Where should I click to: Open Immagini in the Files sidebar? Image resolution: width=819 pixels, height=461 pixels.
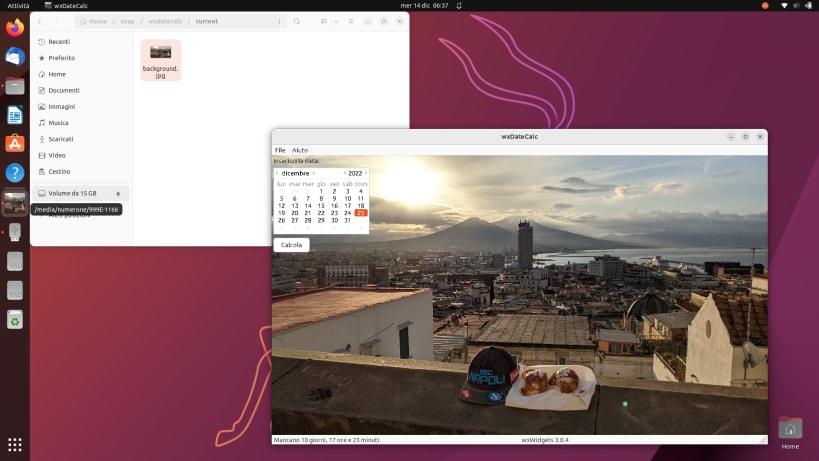coord(81,107)
